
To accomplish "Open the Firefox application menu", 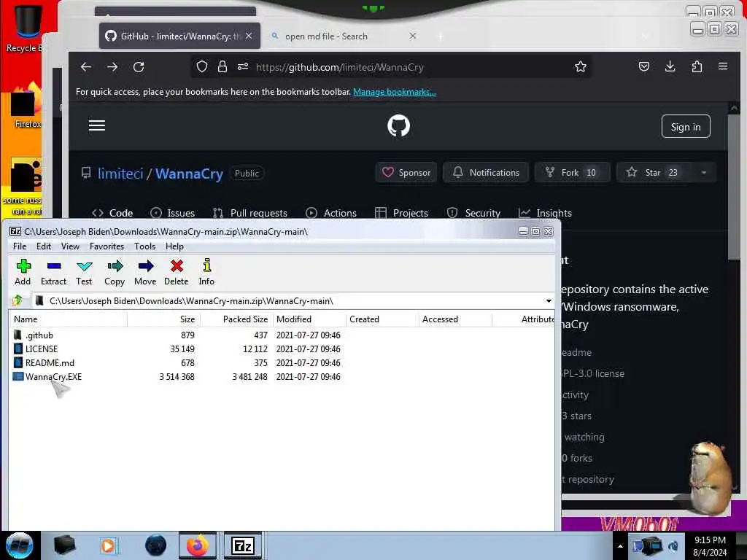I will point(723,66).
